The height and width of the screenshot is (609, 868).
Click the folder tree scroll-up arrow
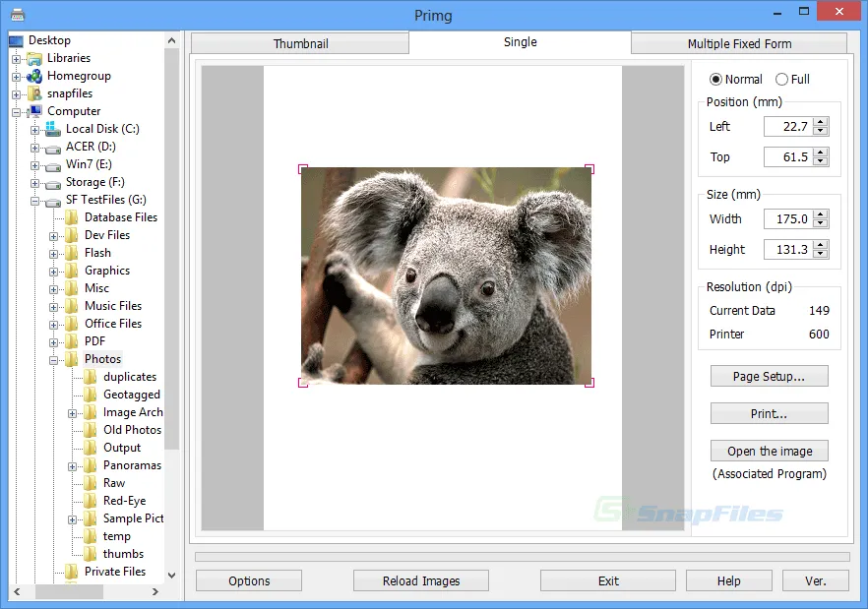point(171,41)
